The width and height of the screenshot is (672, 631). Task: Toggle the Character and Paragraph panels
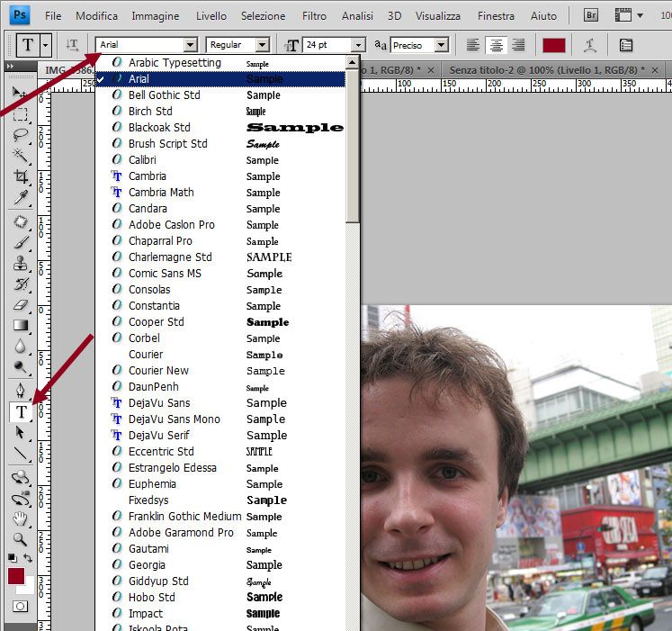tap(626, 45)
